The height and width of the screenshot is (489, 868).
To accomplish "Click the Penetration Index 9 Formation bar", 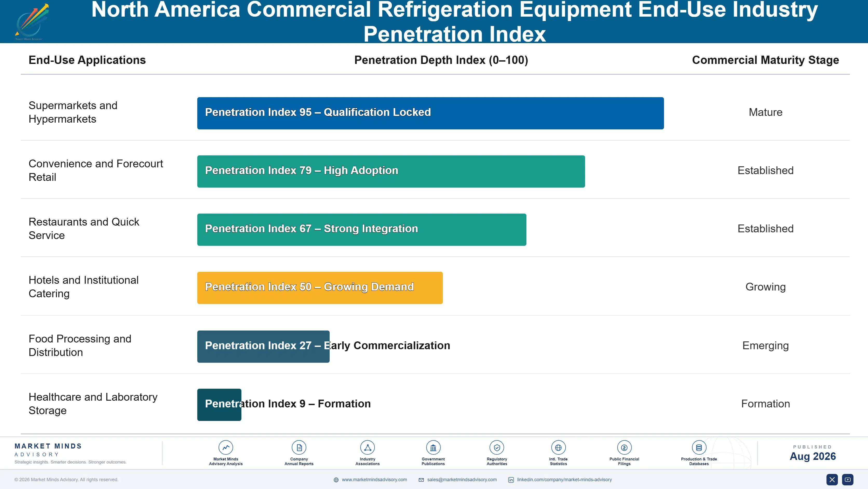I will pyautogui.click(x=219, y=405).
